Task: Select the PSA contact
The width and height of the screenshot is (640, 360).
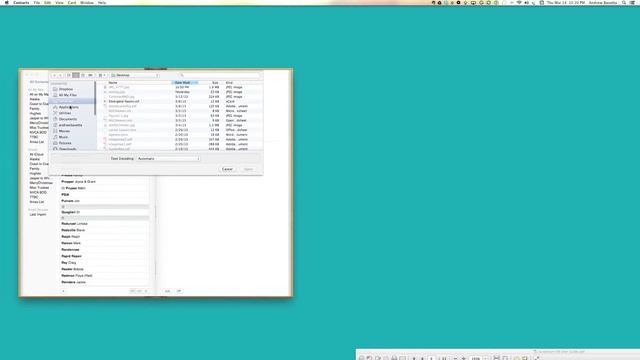Action: point(65,195)
